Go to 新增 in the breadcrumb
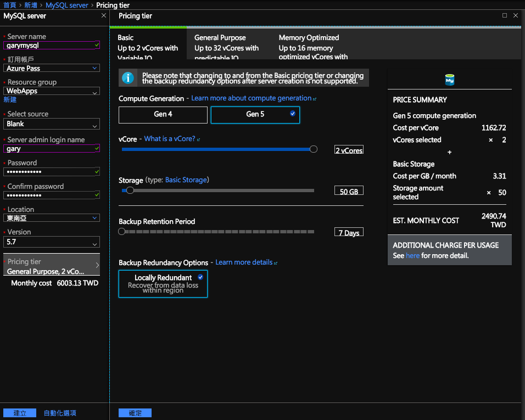525x420 pixels. tap(31, 5)
